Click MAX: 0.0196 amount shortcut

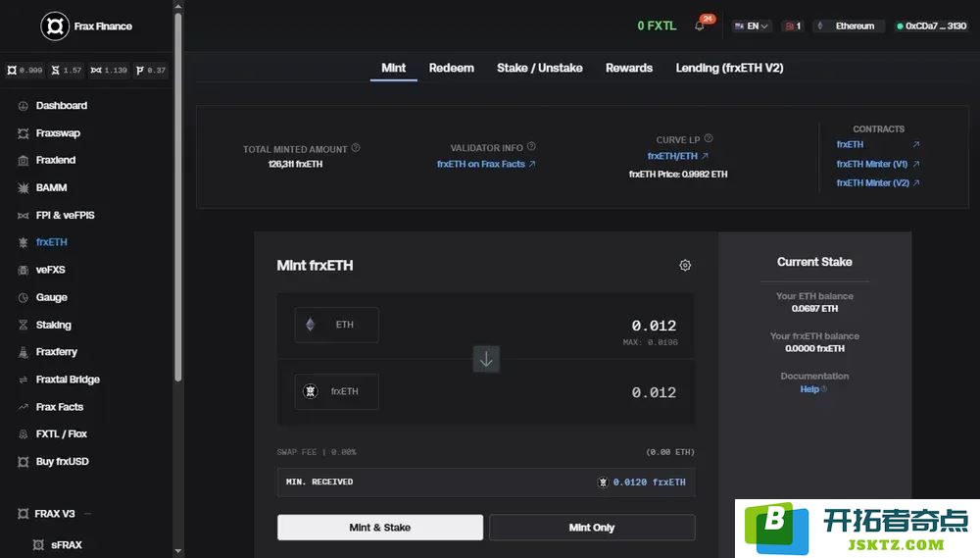(650, 342)
